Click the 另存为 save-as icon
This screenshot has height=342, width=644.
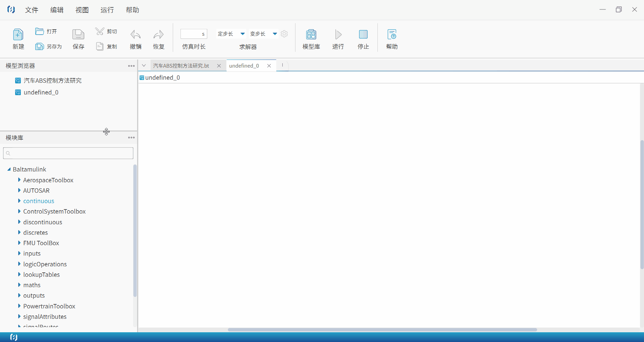[40, 46]
